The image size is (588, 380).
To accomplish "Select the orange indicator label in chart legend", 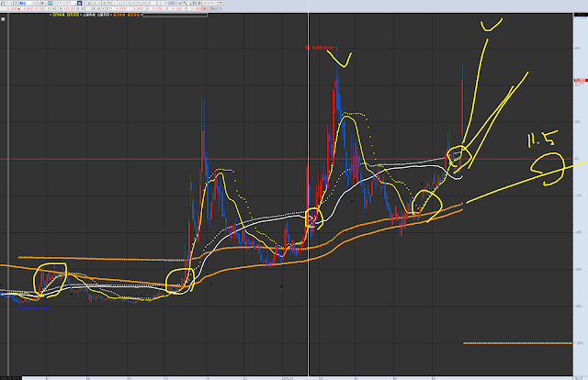I will point(127,15).
